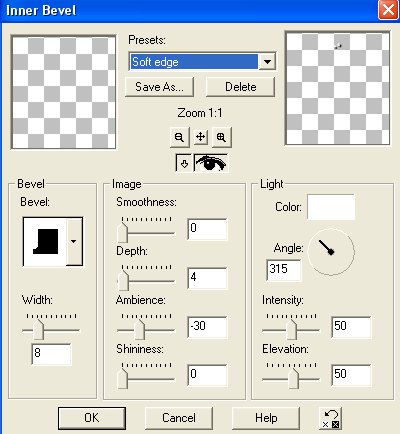Click the zoom out magnifier icon

coord(179,137)
